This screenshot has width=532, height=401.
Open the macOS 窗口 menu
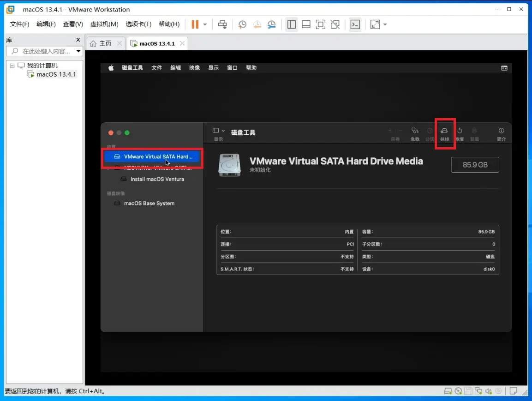point(232,68)
